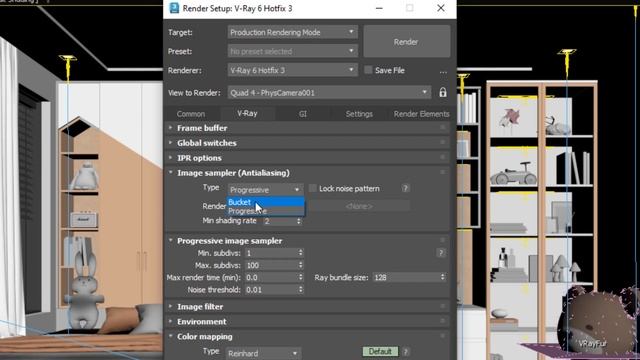Switch to the V-Ray tab

[247, 113]
